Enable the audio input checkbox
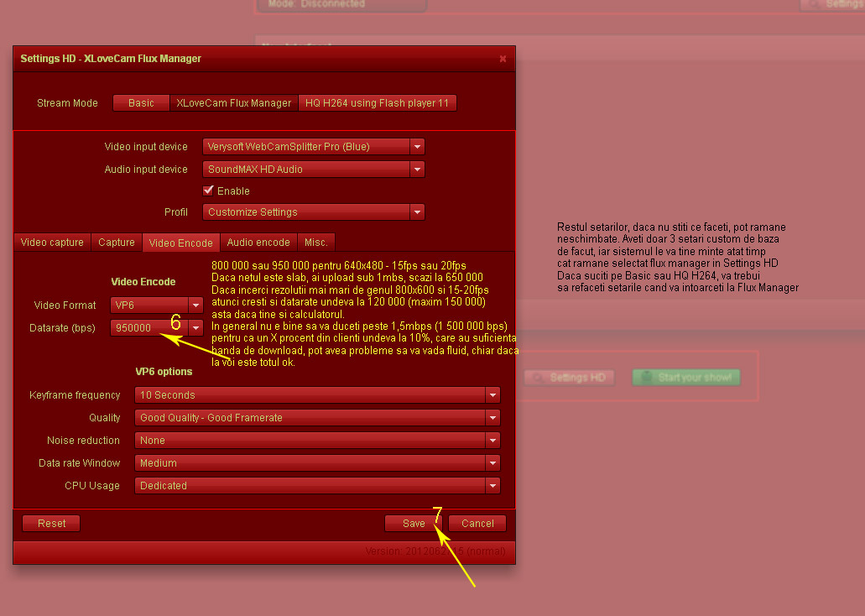This screenshot has height=616, width=865. 209,191
